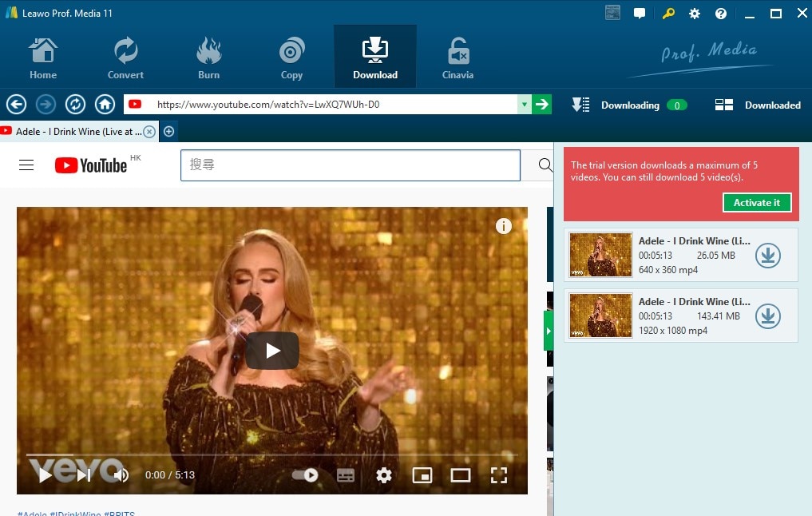Go to the browser home page
The height and width of the screenshot is (516, 812).
click(105, 105)
